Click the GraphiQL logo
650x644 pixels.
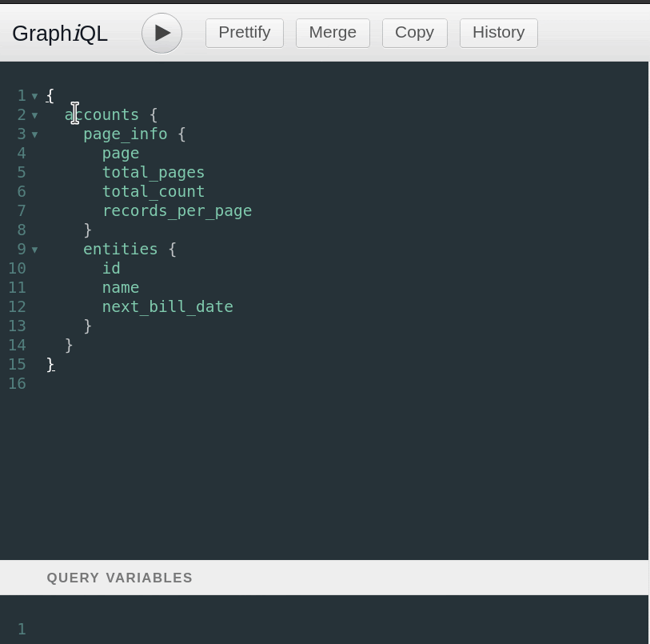59,34
